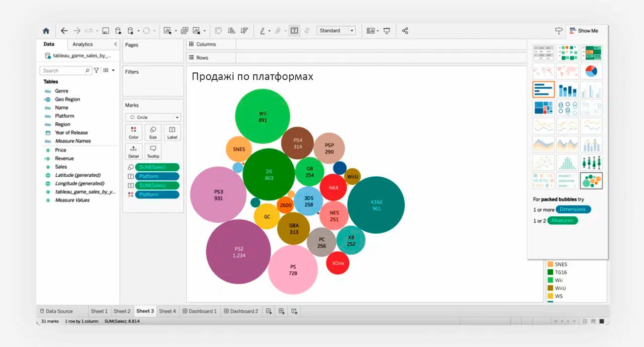Toggle show mark labels T icon
This screenshot has width=644, height=347.
294,31
